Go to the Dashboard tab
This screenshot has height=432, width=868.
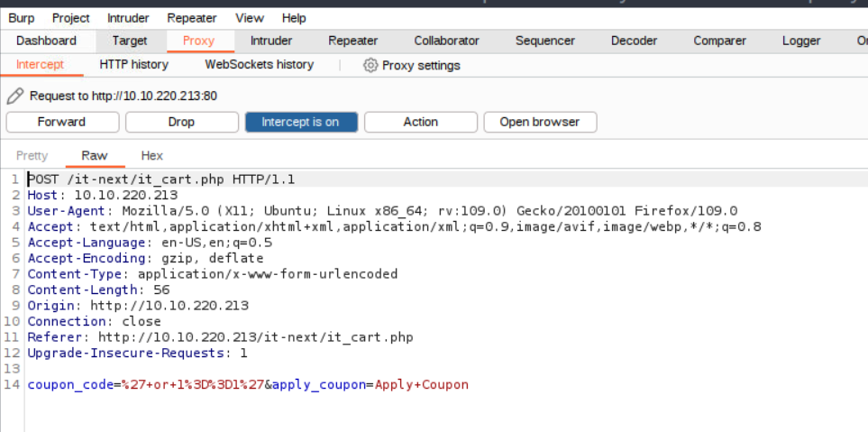pyautogui.click(x=46, y=41)
